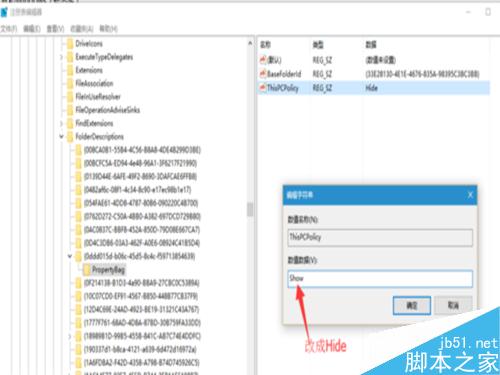This screenshot has height=375, width=500.
Task: Click the PropertyBag folder icon
Action: [x=87, y=270]
